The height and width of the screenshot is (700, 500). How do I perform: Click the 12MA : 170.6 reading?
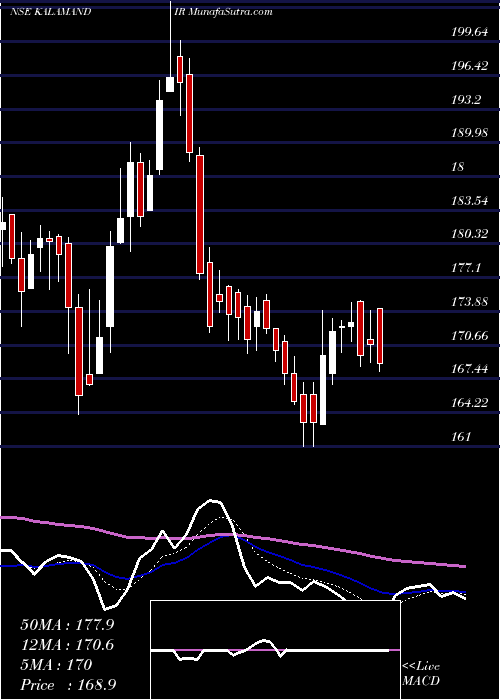67,645
